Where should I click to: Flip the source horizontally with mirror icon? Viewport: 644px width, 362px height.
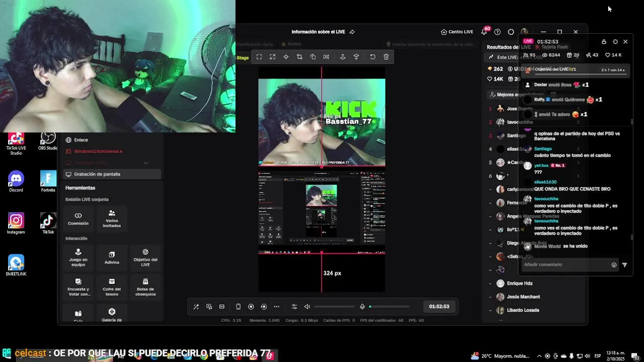pyautogui.click(x=326, y=57)
